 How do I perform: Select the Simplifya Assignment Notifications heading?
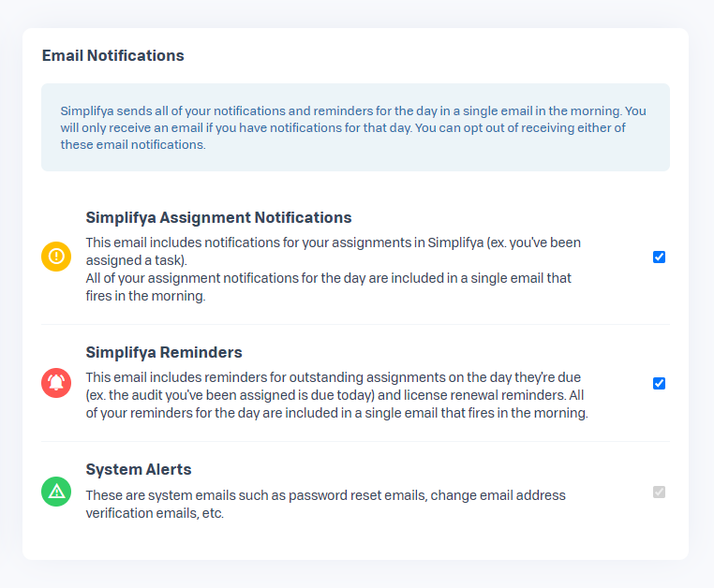(218, 217)
